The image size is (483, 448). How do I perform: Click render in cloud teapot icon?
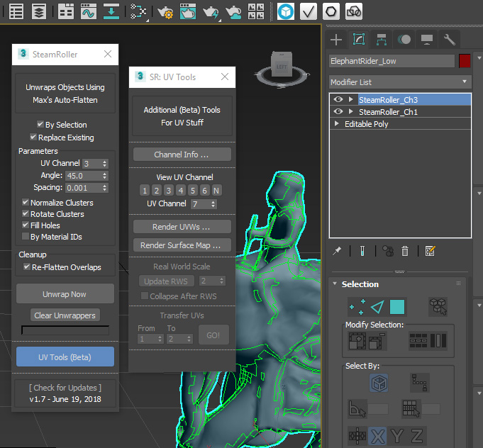233,12
